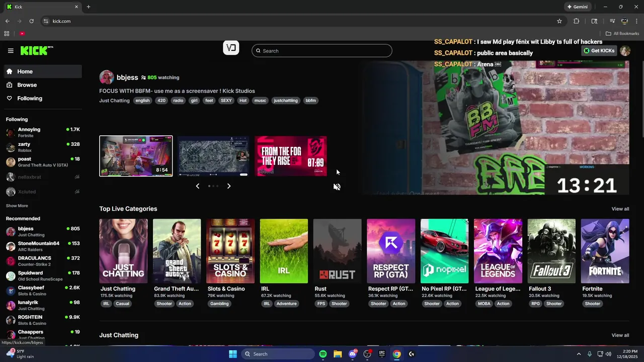644x362 pixels.
Task: Click RPG tag under Fallout 3
Action: point(535,304)
